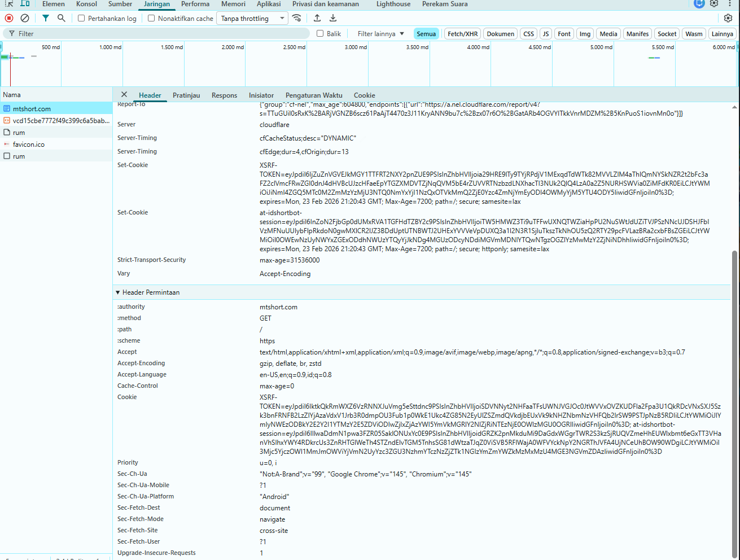740x560 pixels.
Task: Tick the Balik invert filter checkbox
Action: [x=320, y=33]
